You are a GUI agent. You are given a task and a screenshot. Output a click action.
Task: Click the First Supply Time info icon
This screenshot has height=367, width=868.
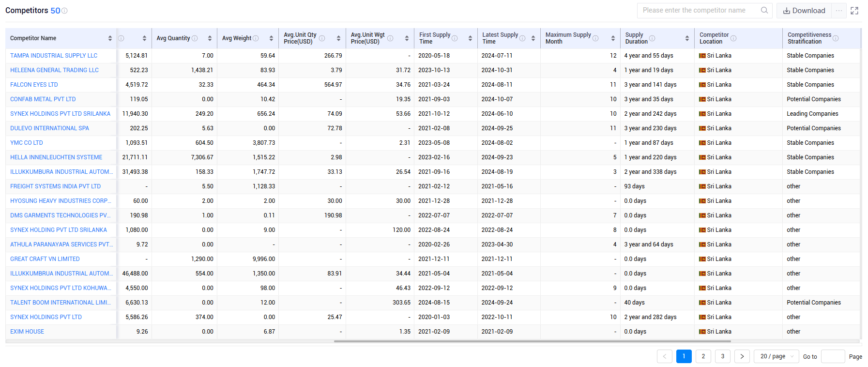tap(455, 38)
